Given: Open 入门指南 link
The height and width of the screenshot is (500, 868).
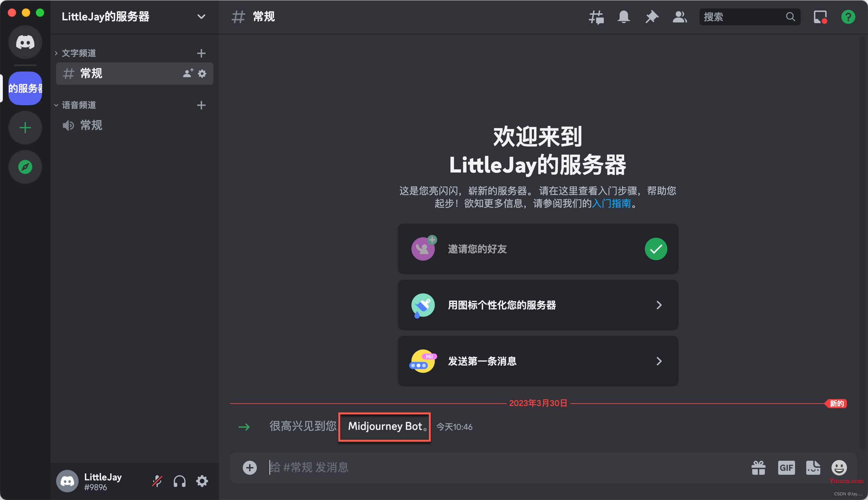Looking at the screenshot, I should click(612, 204).
